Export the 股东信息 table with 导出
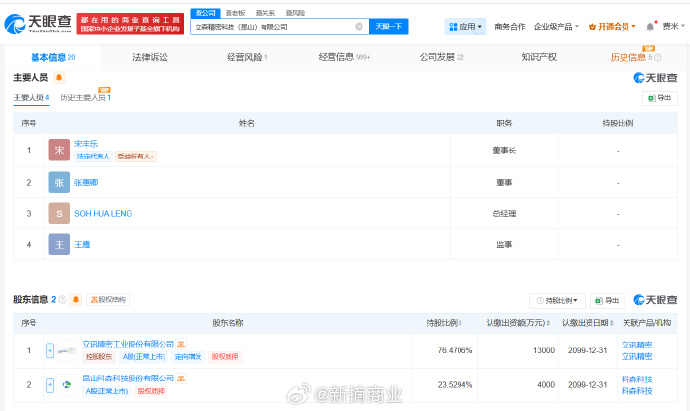690x411 pixels. tap(607, 301)
